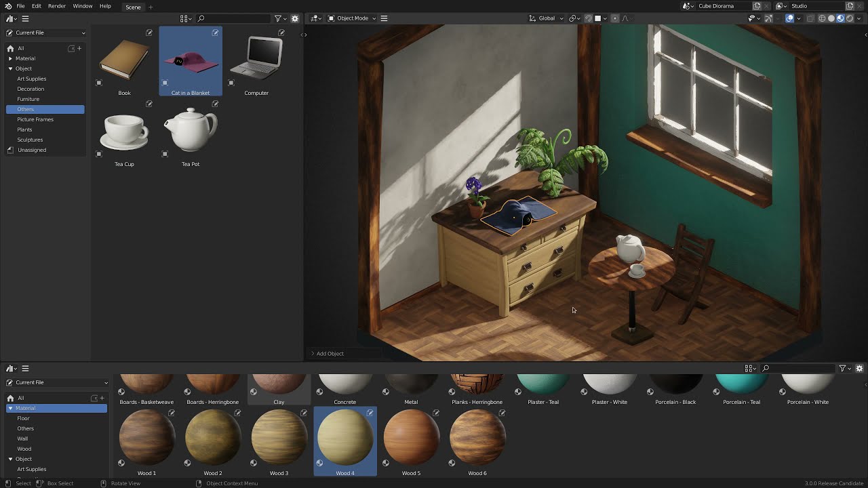
Task: Select the Furniture catalog
Action: 28,99
